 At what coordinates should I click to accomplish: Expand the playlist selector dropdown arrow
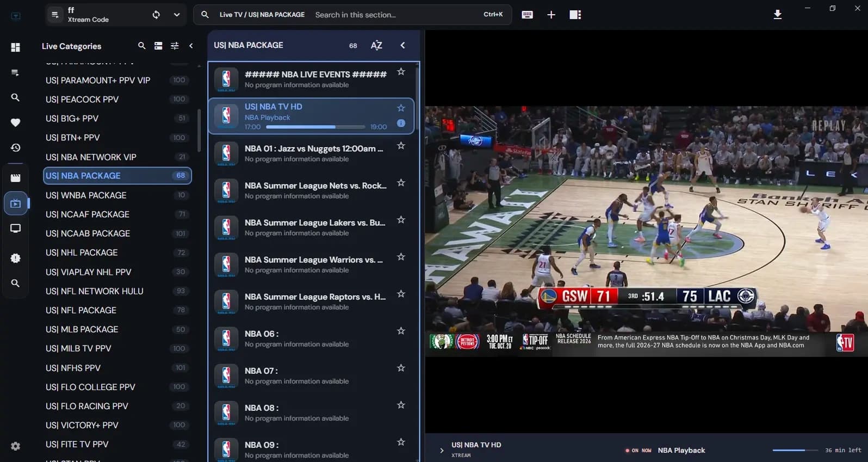(x=177, y=15)
